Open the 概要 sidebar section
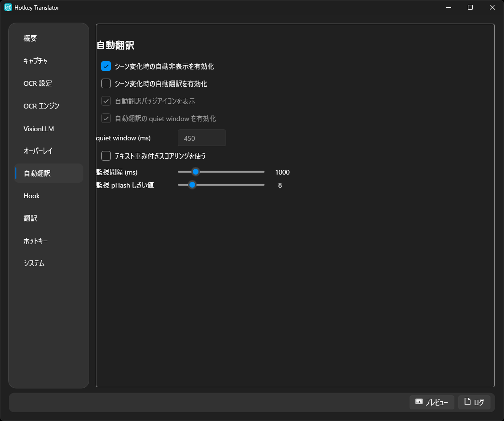 tap(49, 38)
